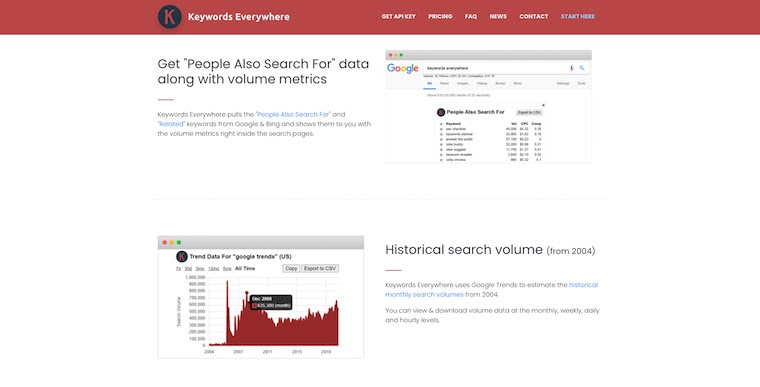
Task: Select the 12mo range in trend chart
Action: click(x=213, y=269)
